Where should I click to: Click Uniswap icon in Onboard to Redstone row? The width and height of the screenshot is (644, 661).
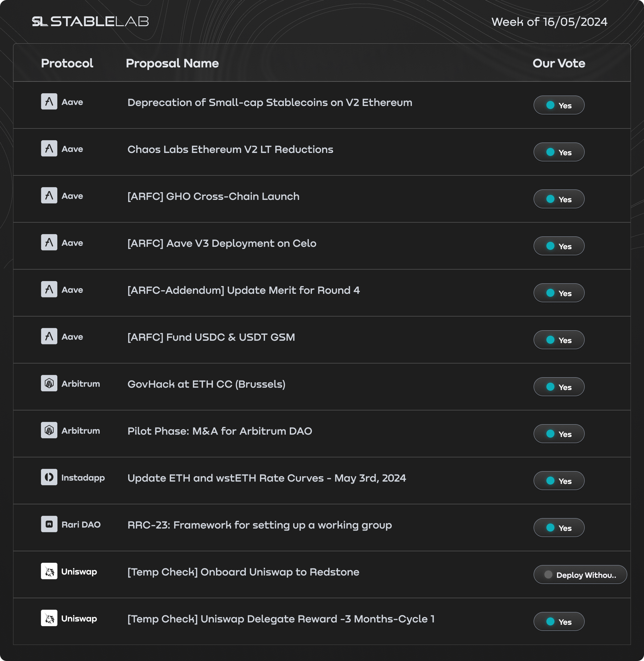49,571
